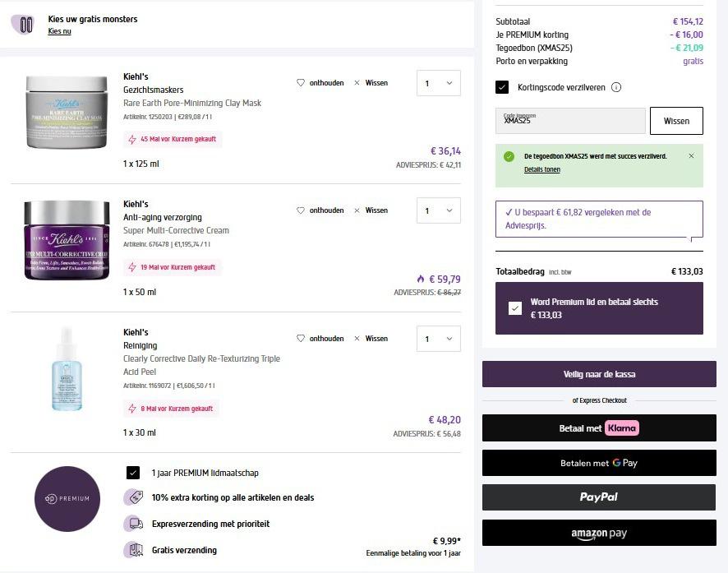The height and width of the screenshot is (573, 728).
Task: Open quantity dropdown for Super Multi-Corrective Cream
Action: pyautogui.click(x=438, y=210)
